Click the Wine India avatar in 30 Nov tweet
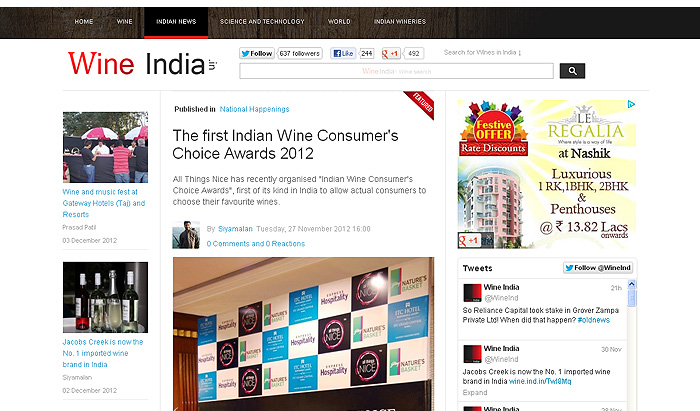700x411 pixels. [x=472, y=354]
